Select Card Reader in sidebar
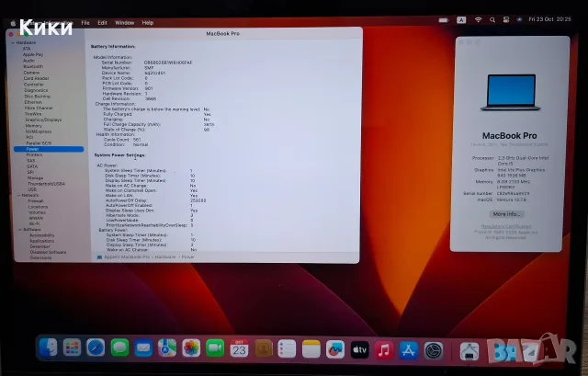The width and height of the screenshot is (588, 376). [36, 78]
